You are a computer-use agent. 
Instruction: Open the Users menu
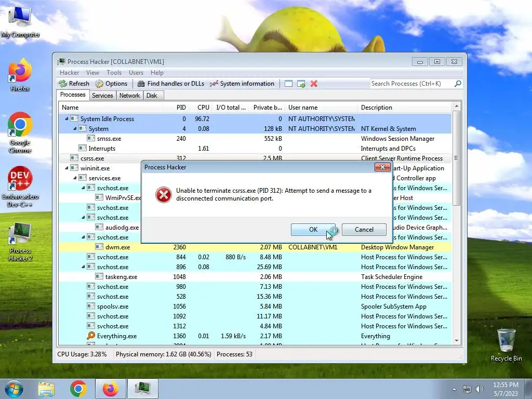pyautogui.click(x=136, y=73)
